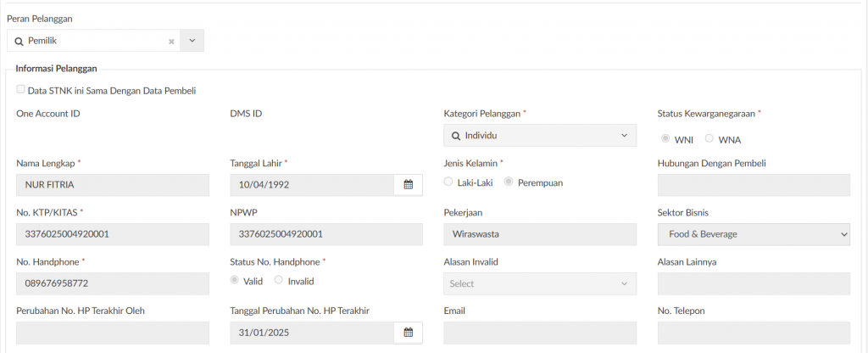Open calendar for Tanggal Perubahan No. HP Terakhir
This screenshot has width=868, height=353.
(x=408, y=333)
